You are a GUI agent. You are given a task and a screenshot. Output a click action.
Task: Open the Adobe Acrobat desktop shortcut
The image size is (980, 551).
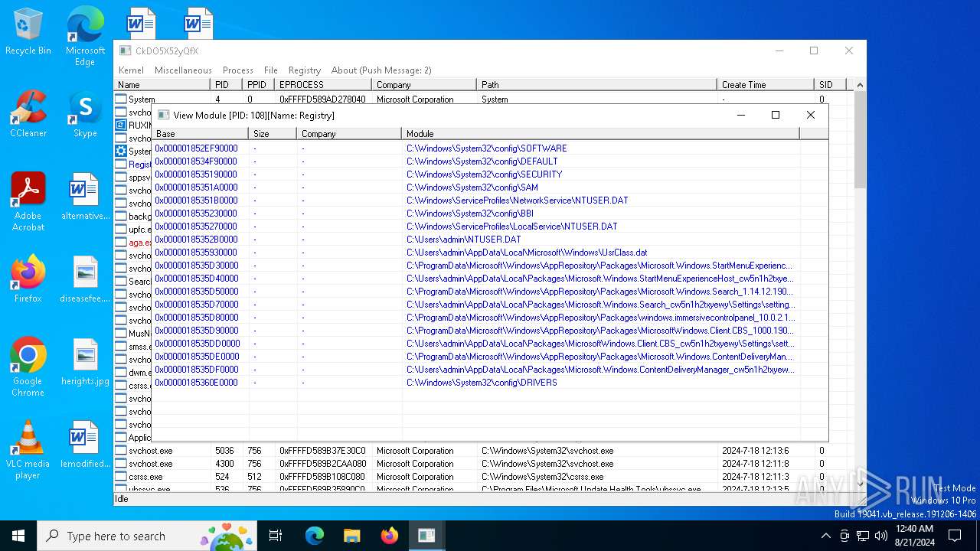28,202
